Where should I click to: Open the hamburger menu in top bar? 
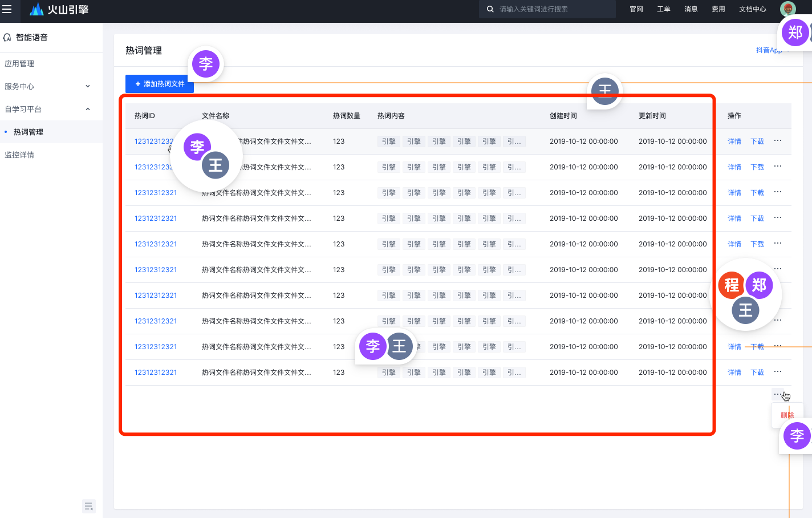click(7, 9)
